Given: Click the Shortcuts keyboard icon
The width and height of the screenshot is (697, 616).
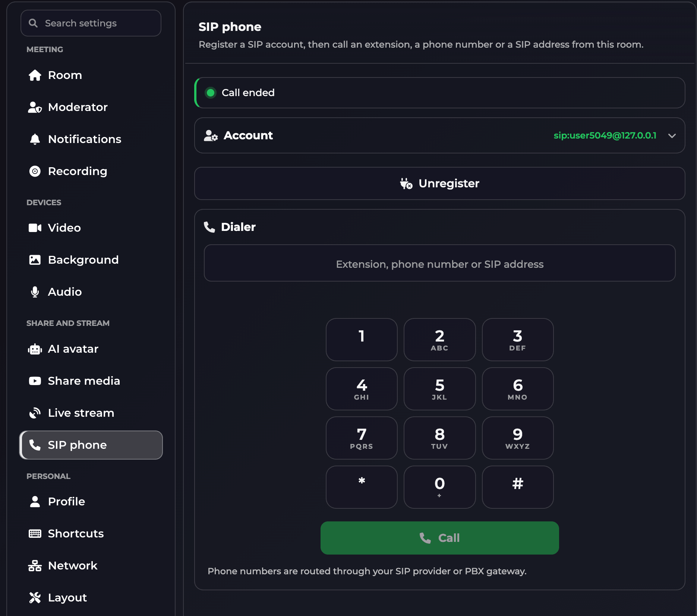Looking at the screenshot, I should (35, 534).
